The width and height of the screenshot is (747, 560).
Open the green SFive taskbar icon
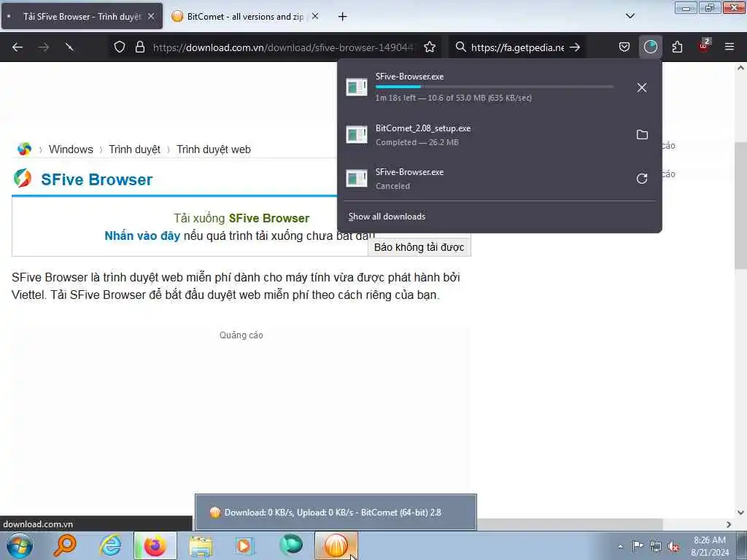pyautogui.click(x=291, y=545)
